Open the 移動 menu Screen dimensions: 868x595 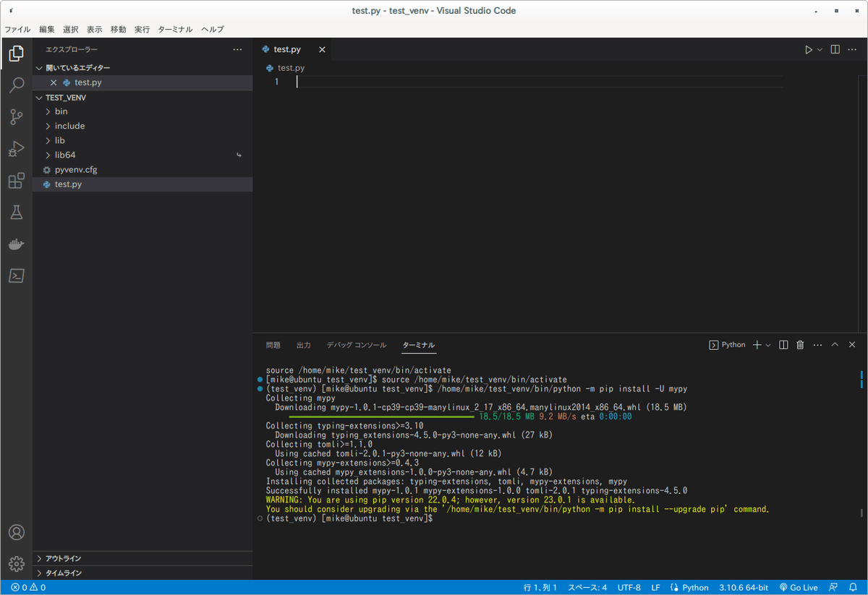point(119,30)
